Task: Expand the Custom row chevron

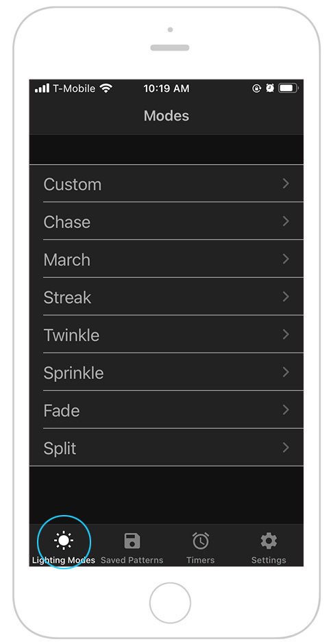Action: [x=286, y=184]
